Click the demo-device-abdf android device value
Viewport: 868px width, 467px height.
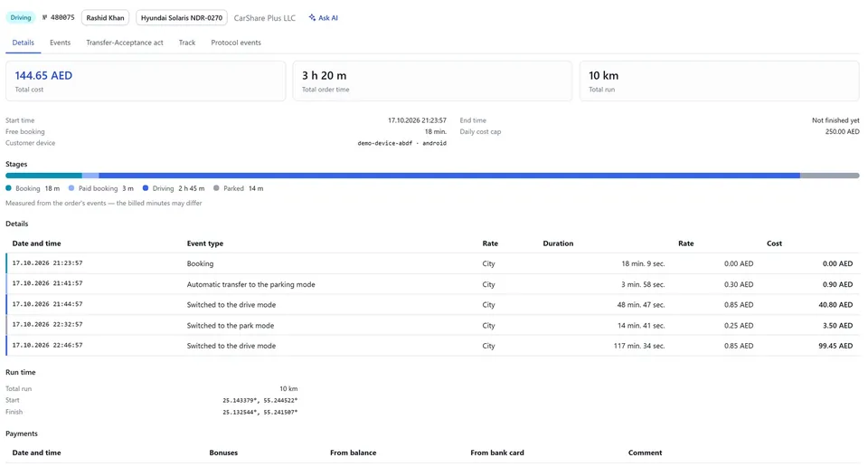pos(401,143)
